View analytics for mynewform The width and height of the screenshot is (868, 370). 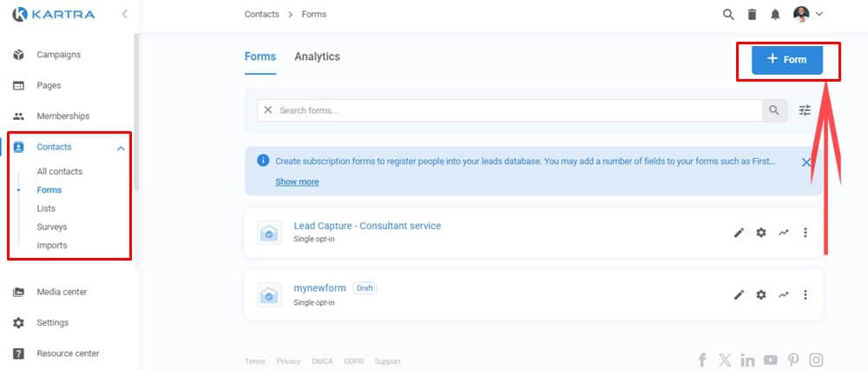(x=783, y=295)
